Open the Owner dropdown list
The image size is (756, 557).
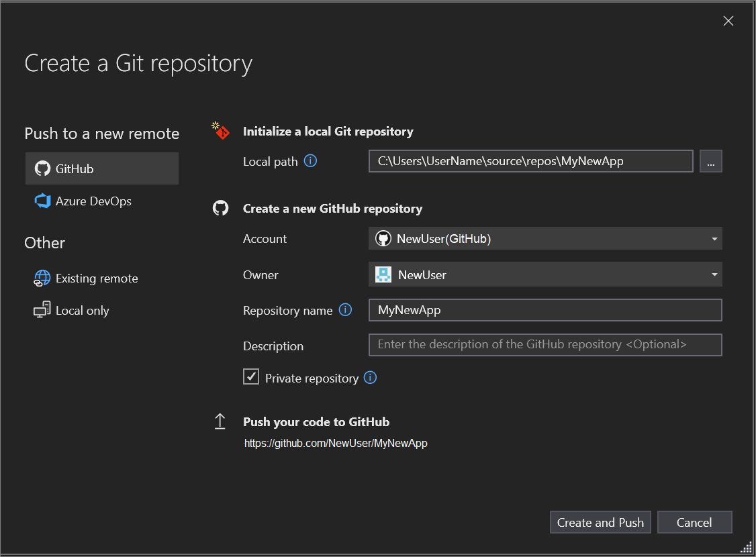[714, 274]
